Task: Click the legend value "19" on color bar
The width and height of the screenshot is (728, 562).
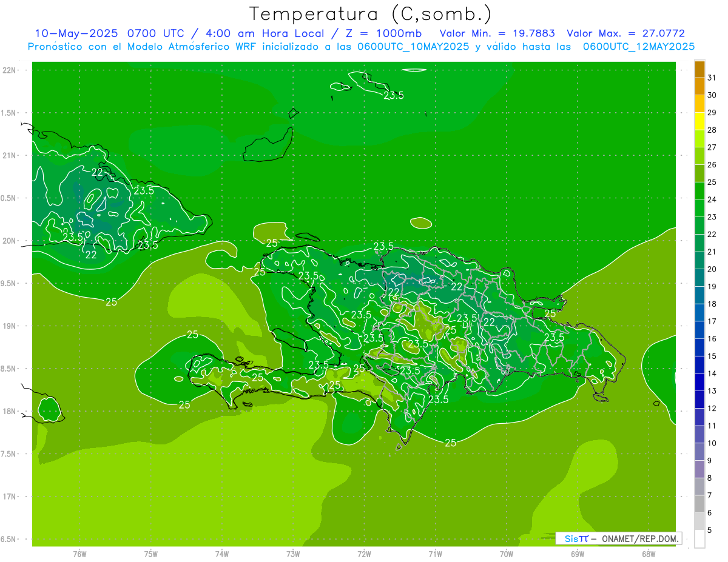Action: click(712, 287)
